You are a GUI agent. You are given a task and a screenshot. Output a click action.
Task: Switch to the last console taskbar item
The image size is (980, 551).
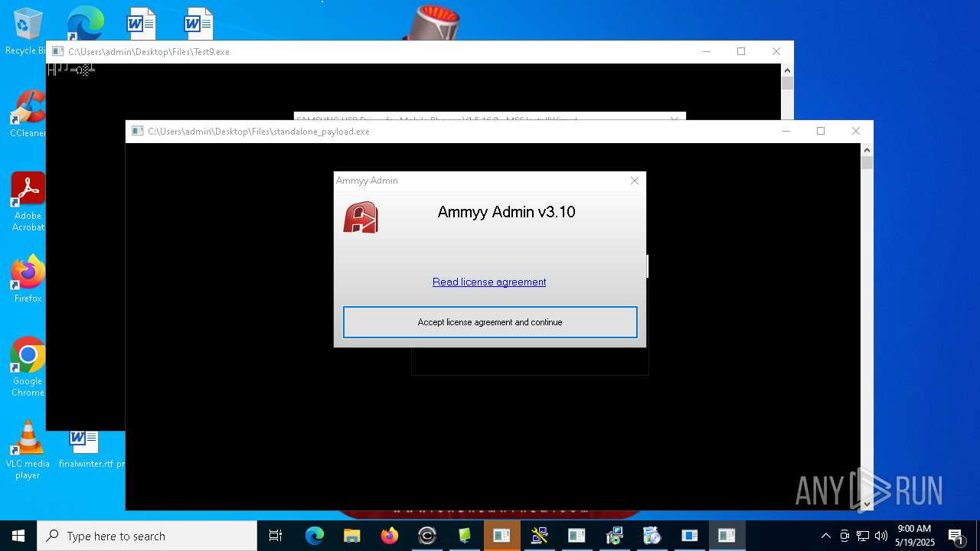pyautogui.click(x=727, y=536)
